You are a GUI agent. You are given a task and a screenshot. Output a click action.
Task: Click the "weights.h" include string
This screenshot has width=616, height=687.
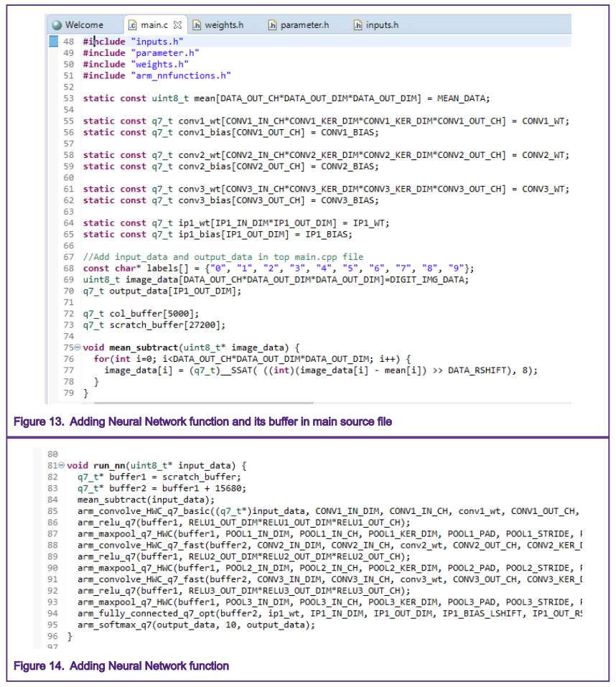point(160,65)
